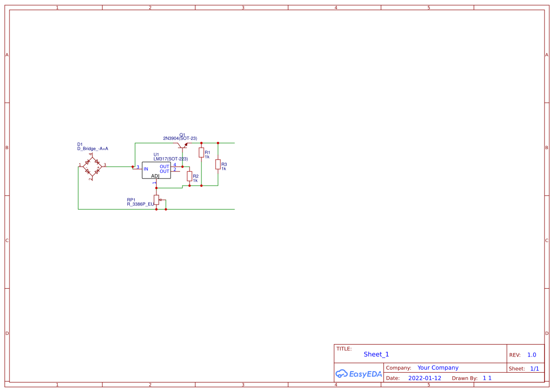Click the green wire between D1 and U1
This screenshot has width=554, height=392.
coord(118,166)
